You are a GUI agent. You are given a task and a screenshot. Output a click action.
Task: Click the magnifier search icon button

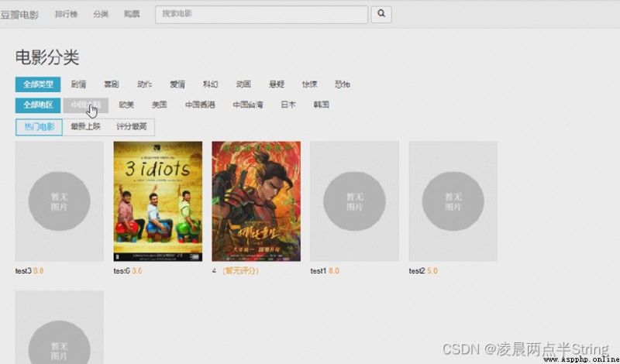tap(381, 15)
